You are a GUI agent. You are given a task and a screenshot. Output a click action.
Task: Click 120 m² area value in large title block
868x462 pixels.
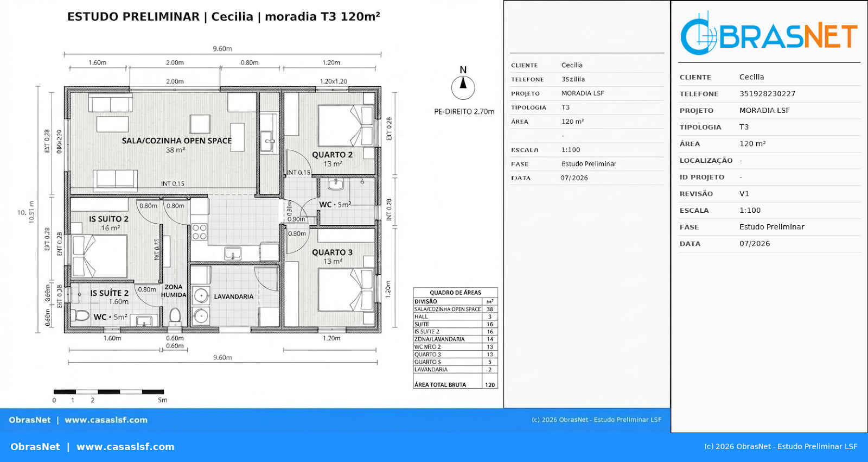click(x=752, y=144)
